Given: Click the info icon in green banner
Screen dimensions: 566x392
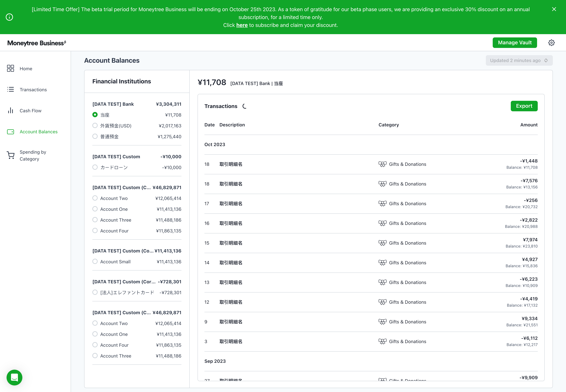Looking at the screenshot, I should pyautogui.click(x=9, y=17).
